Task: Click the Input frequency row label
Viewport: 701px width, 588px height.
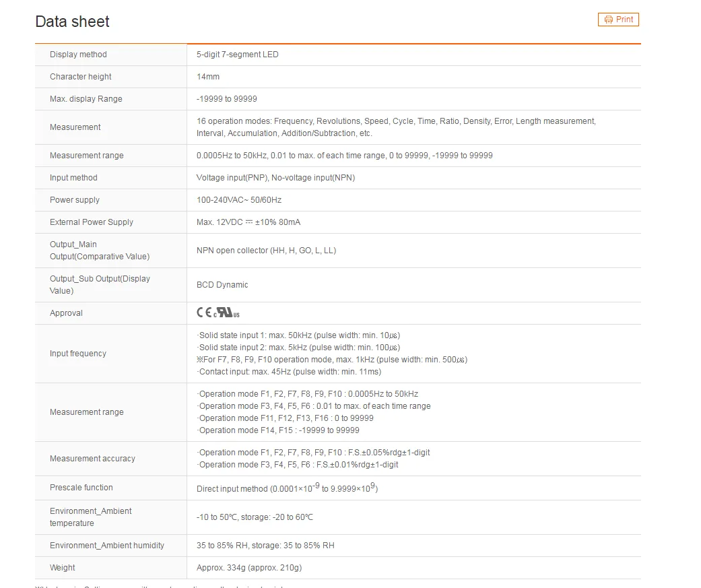Action: pyautogui.click(x=78, y=354)
